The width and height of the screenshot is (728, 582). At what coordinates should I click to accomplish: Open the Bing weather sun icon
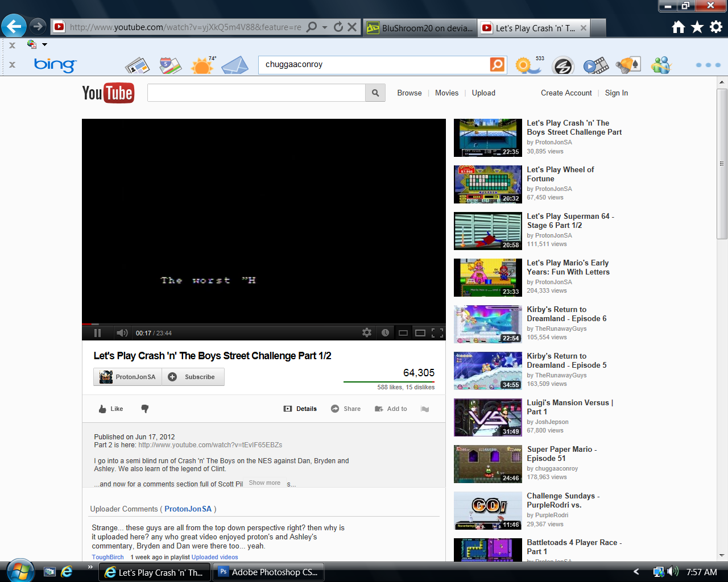click(203, 65)
